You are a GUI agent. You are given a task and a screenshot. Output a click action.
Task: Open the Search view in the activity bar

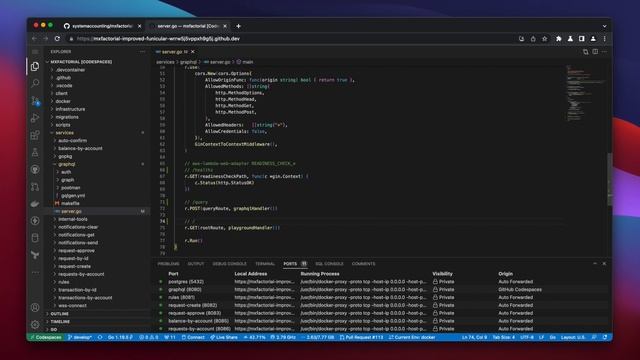[35, 83]
